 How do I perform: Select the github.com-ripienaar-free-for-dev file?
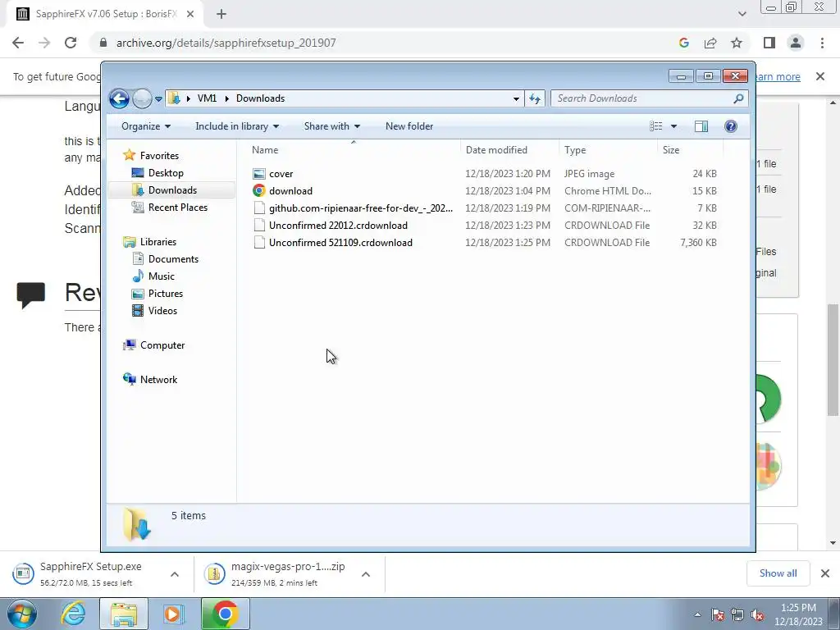point(484,208)
